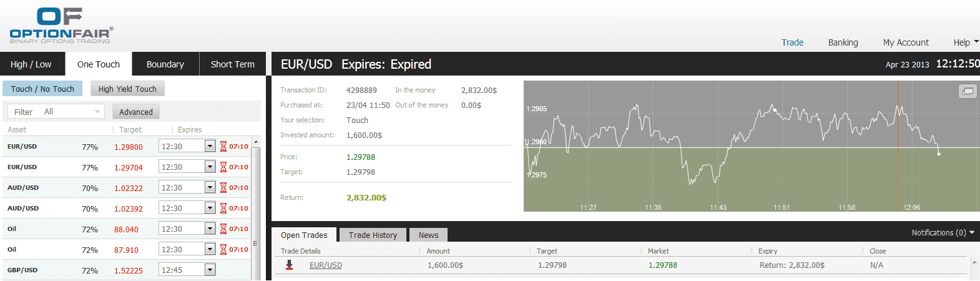Switch to Touch / No Touch mode
The image size is (980, 281).
pyautogui.click(x=42, y=89)
